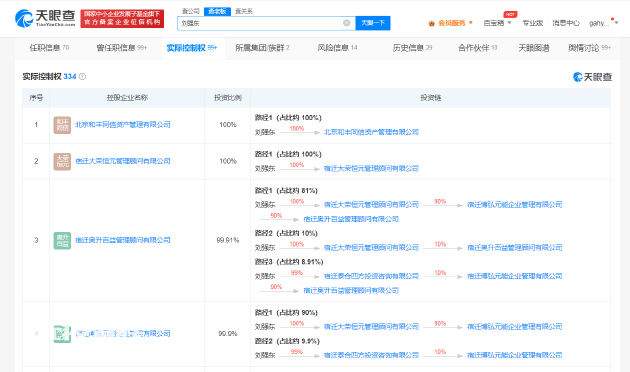
Task: Open the 专业版 link
Action: click(x=532, y=23)
